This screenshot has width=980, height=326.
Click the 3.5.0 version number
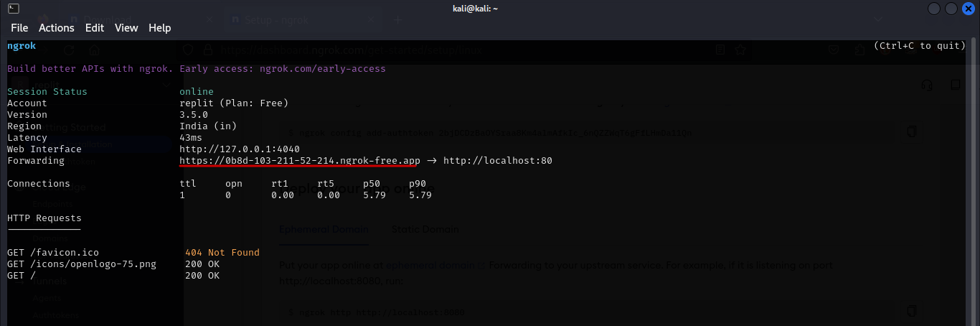194,115
